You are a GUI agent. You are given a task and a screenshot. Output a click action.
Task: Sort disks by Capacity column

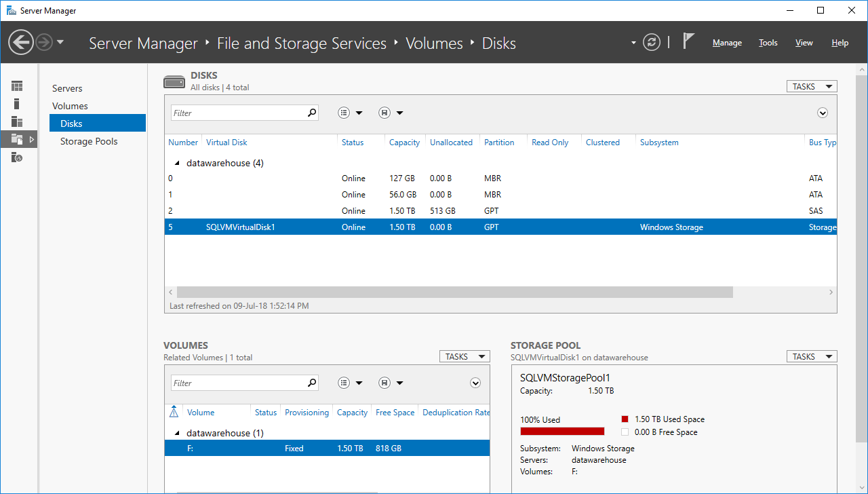[404, 142]
